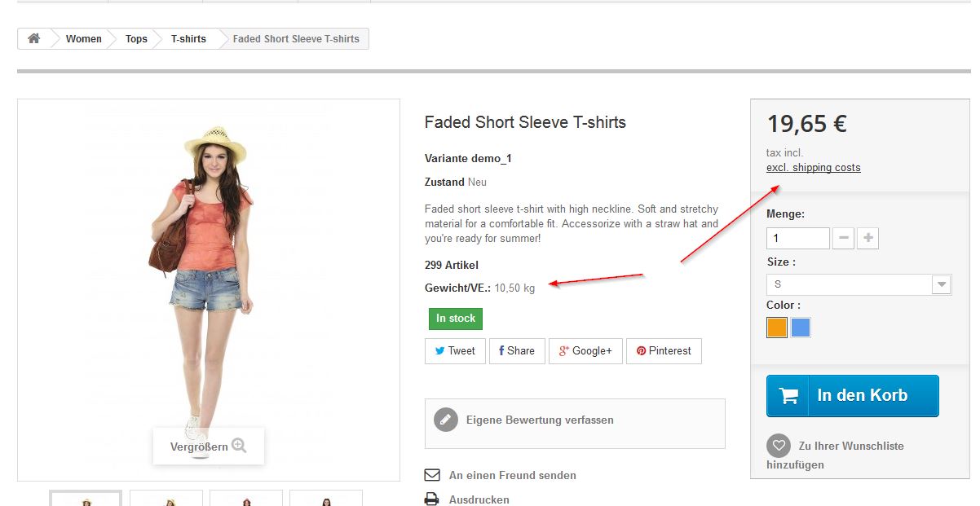
Task: Go to Women breadcrumb category
Action: [84, 39]
